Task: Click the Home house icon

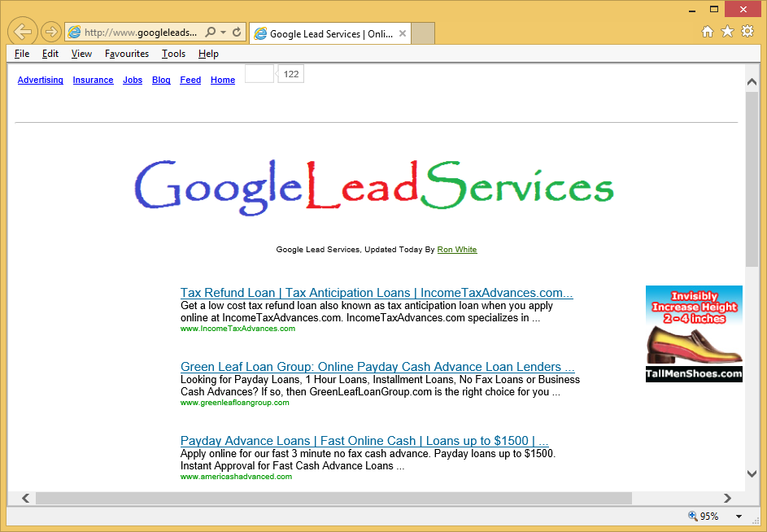Action: pyautogui.click(x=708, y=32)
